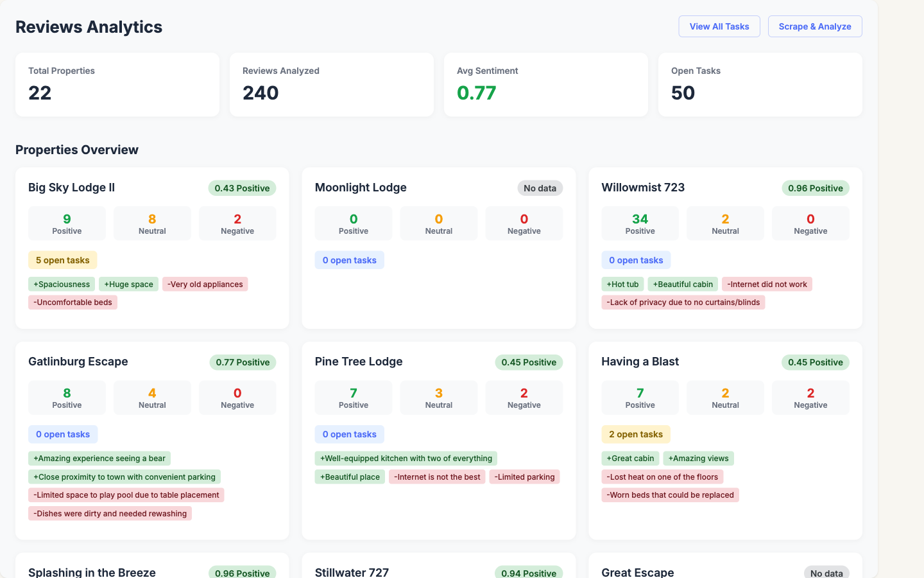The image size is (924, 578).
Task: Click the +Amazing views tag
Action: pos(699,459)
